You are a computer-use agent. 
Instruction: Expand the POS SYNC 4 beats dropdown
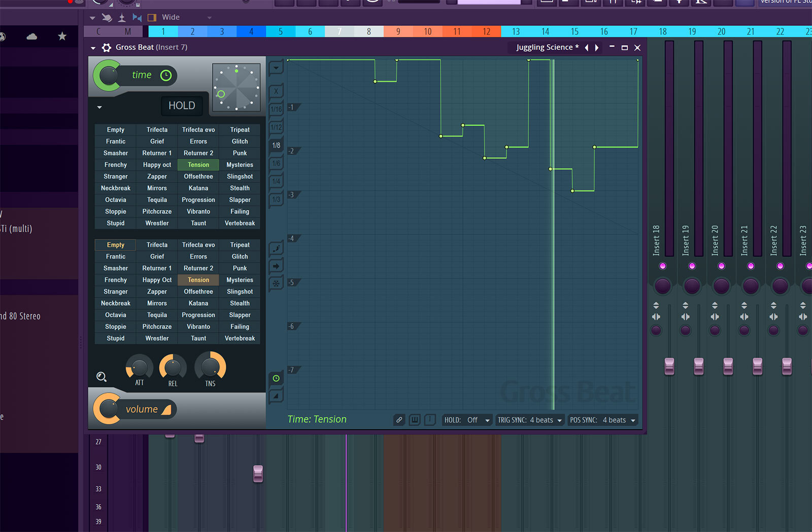(x=602, y=420)
